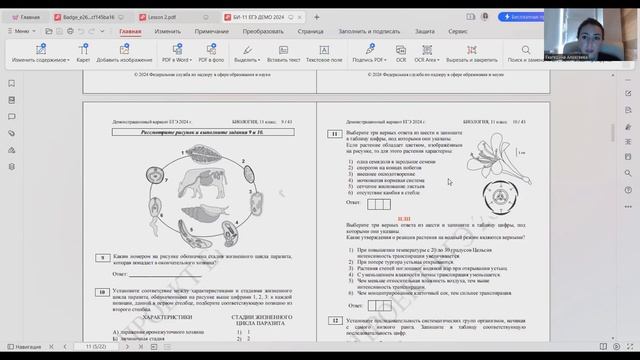Expand the PDF Signature dropdown arrow
The width and height of the screenshot is (640, 360).
point(385,60)
